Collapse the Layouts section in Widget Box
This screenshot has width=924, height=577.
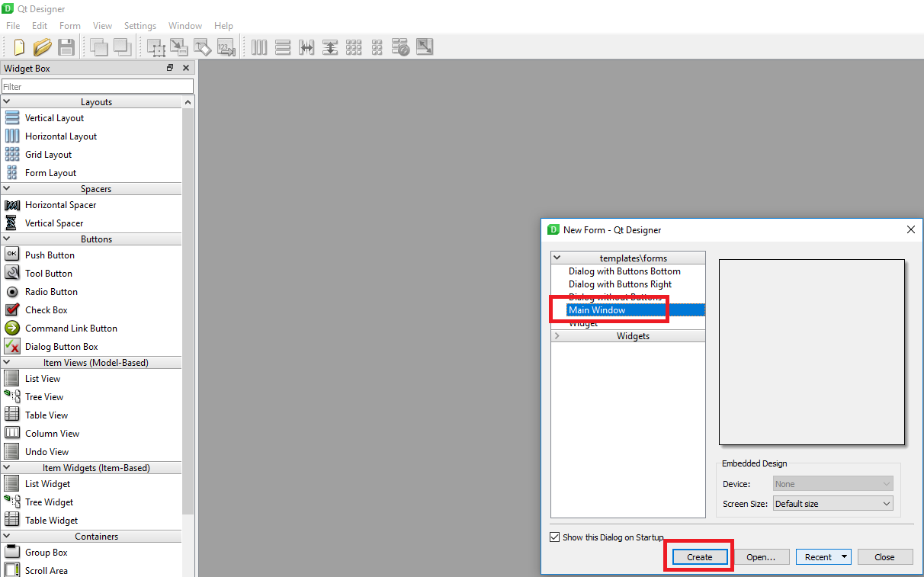tap(7, 102)
